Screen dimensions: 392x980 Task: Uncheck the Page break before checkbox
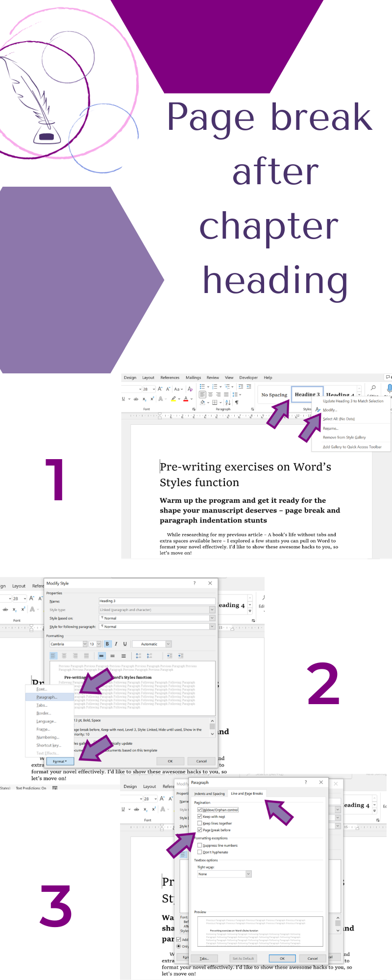click(199, 830)
